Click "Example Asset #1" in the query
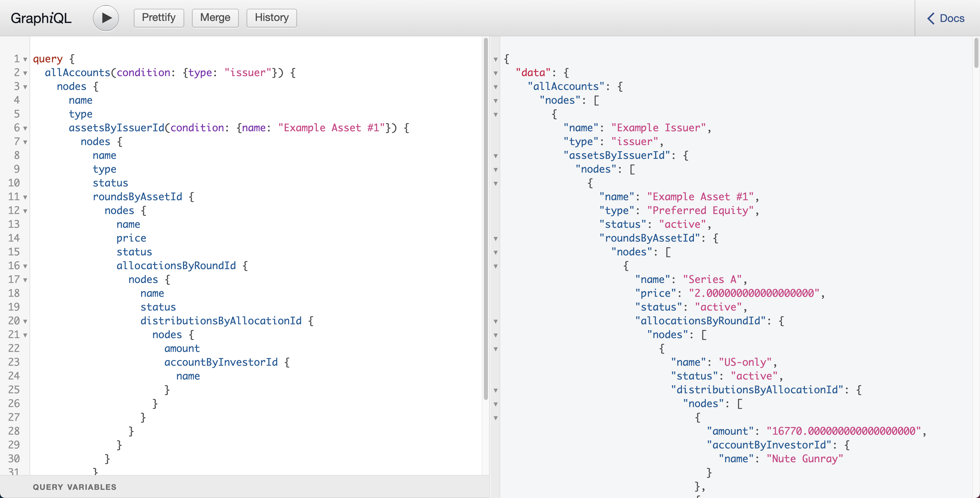Viewport: 980px width, 498px height. tap(331, 128)
